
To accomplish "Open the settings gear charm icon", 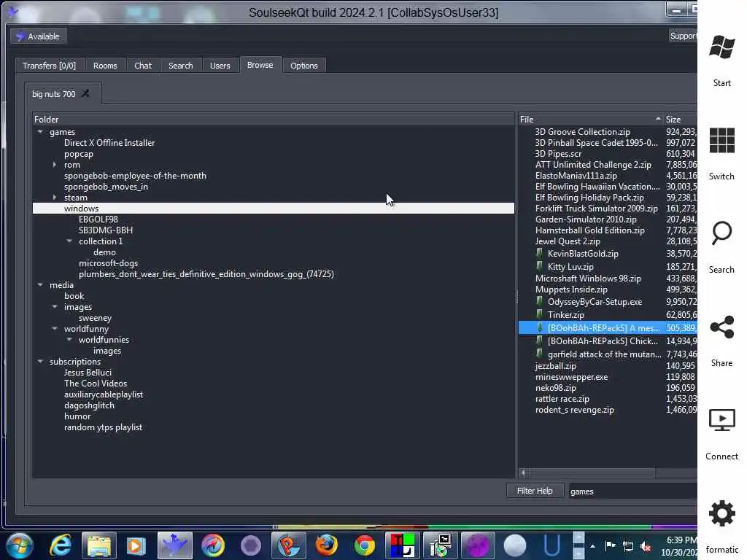I will 721,513.
